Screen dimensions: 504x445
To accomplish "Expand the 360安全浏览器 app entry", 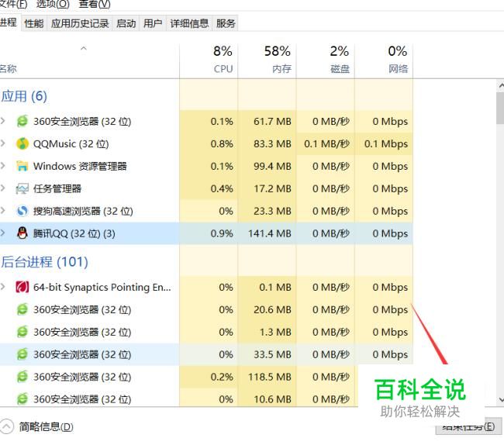I will (x=3, y=121).
